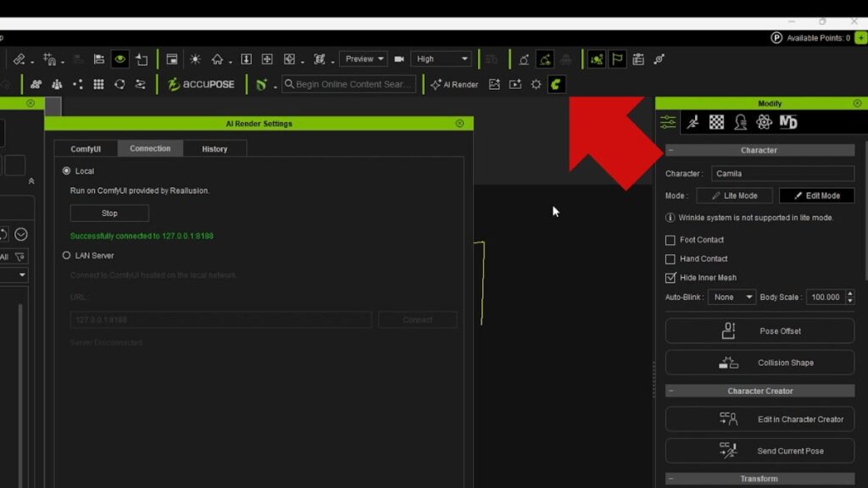Click the flag icon in top toolbar
Image resolution: width=868 pixels, height=488 pixels.
617,59
